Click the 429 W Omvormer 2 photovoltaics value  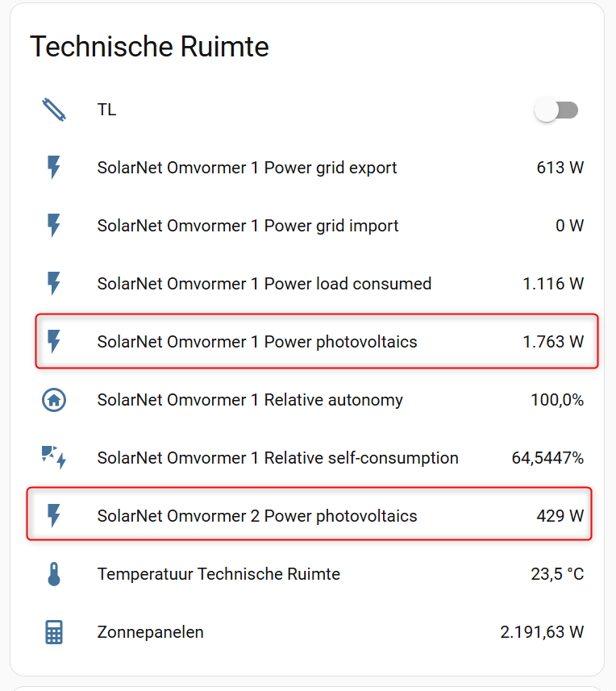[x=559, y=514]
